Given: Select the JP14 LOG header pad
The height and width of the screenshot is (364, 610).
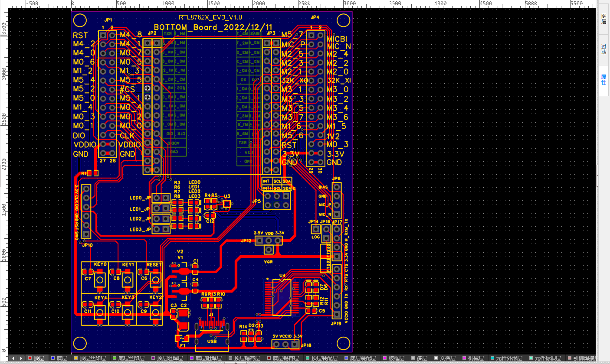Looking at the screenshot, I should (316, 229).
